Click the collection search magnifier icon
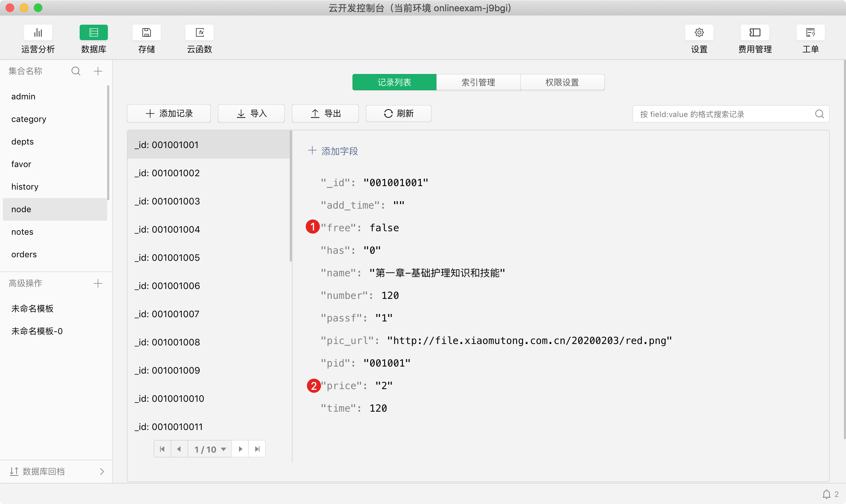This screenshot has width=846, height=504. coord(76,71)
